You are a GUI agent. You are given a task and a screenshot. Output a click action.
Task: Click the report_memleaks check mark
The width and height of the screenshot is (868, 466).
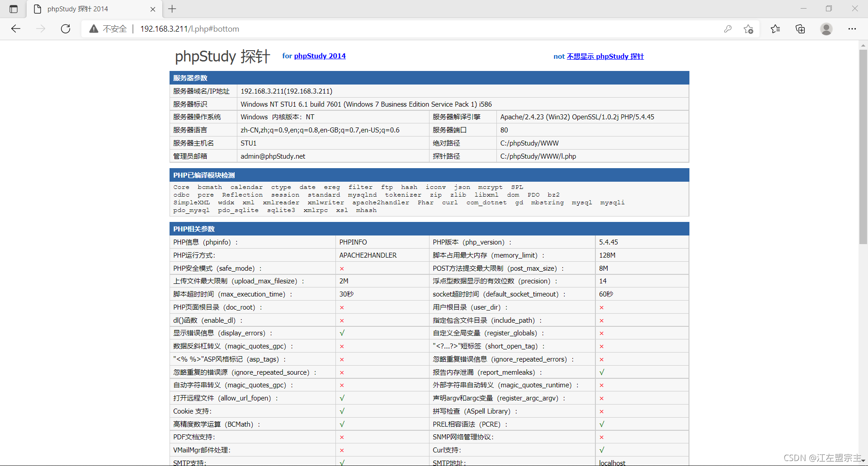[x=601, y=372]
